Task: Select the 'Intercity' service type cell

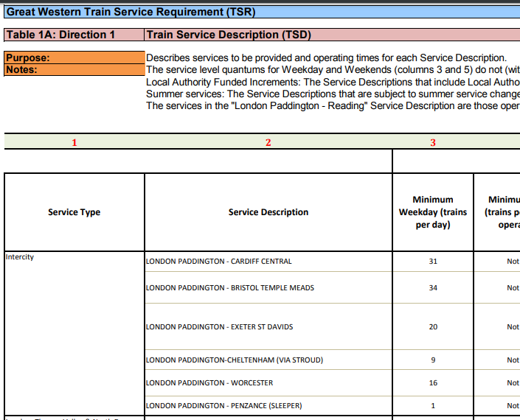Action: tap(20, 257)
